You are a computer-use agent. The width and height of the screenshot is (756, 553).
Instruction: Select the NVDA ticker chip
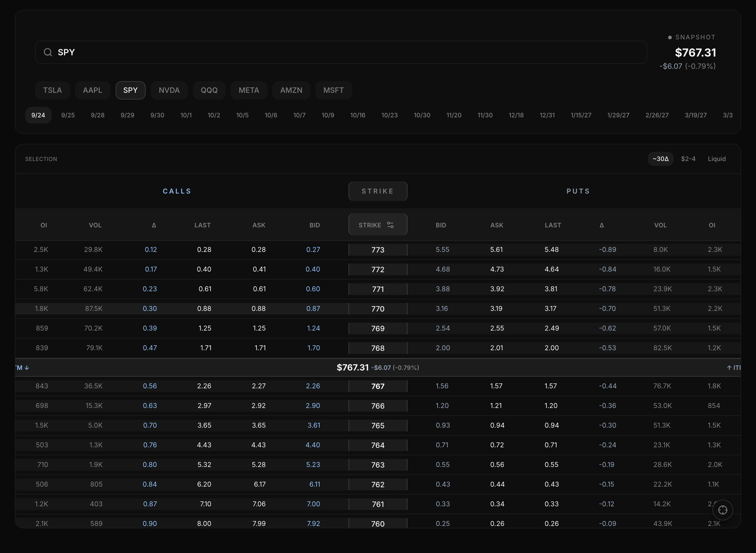[x=169, y=90]
